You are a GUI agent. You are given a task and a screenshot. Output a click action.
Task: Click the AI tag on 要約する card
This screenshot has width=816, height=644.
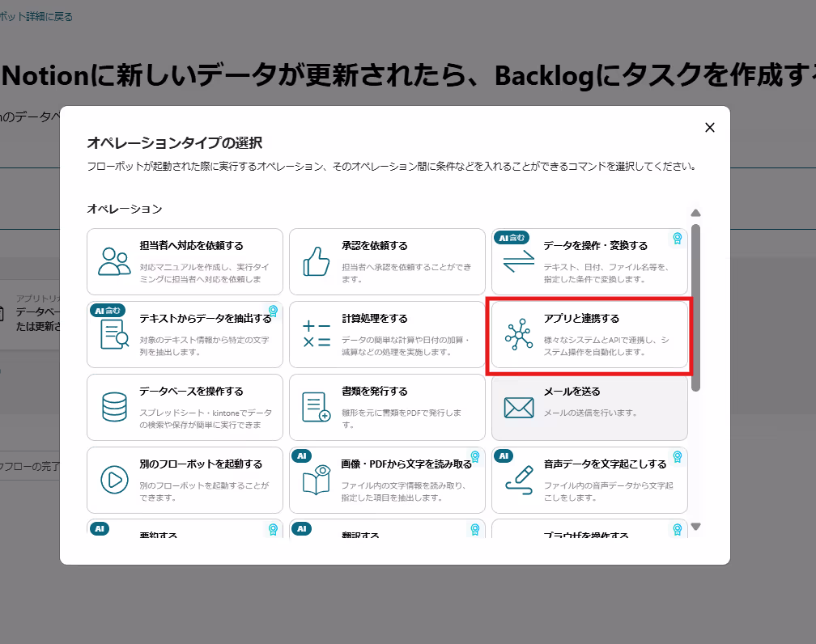pos(100,529)
